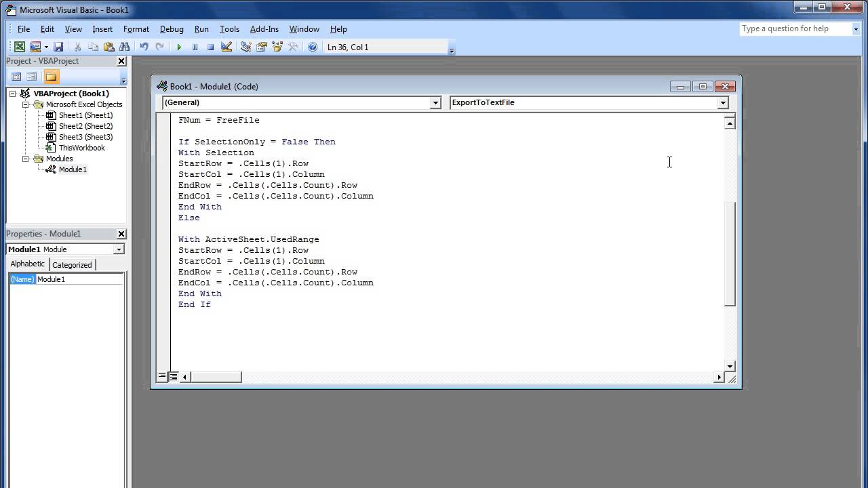Open Project Explorer toolbar icon
The width and height of the screenshot is (868, 488).
pyautogui.click(x=246, y=47)
